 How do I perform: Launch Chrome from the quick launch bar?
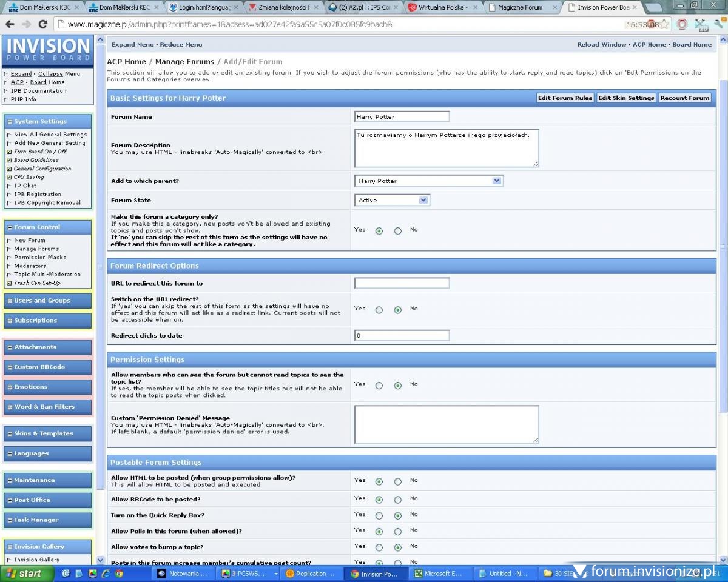[x=119, y=573]
